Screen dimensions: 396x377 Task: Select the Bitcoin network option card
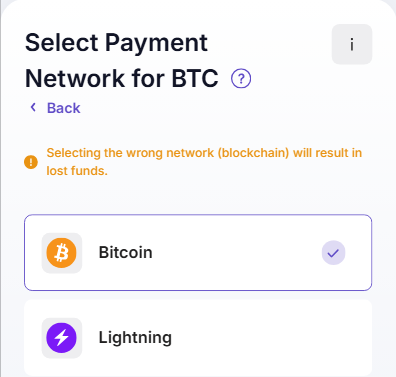(198, 253)
